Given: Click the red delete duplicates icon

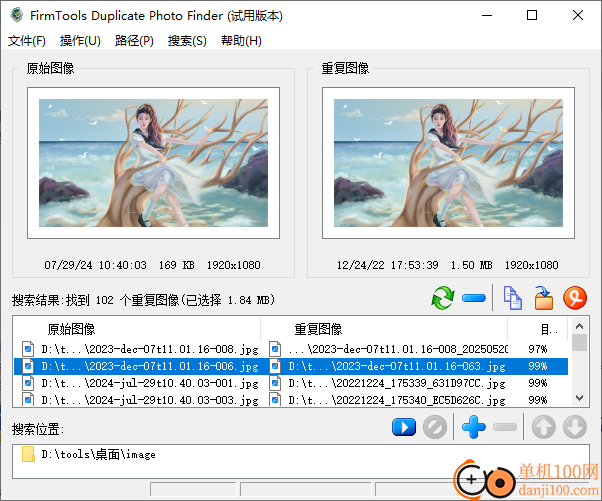Looking at the screenshot, I should tap(575, 298).
